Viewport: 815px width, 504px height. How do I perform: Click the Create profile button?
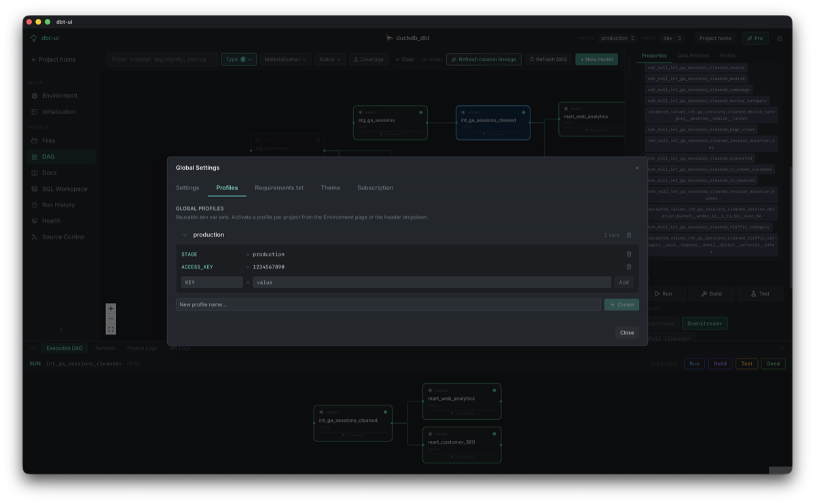[x=621, y=304]
